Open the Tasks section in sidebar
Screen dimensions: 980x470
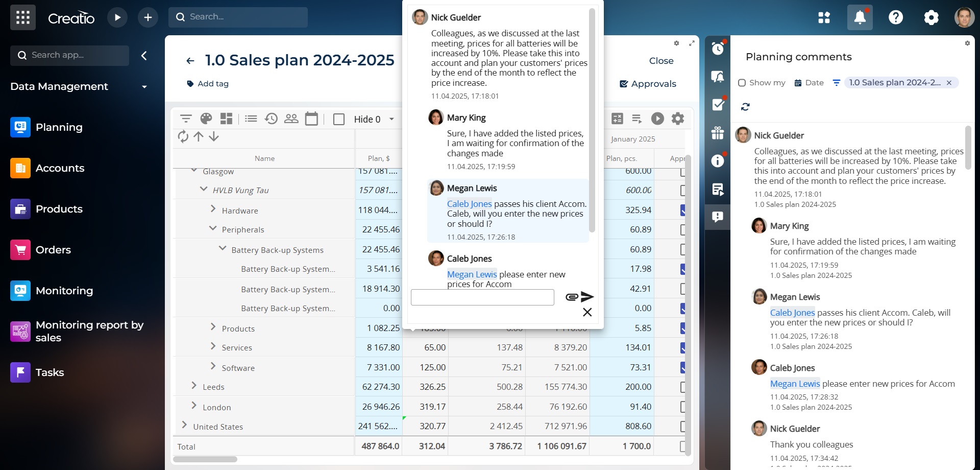(37, 372)
